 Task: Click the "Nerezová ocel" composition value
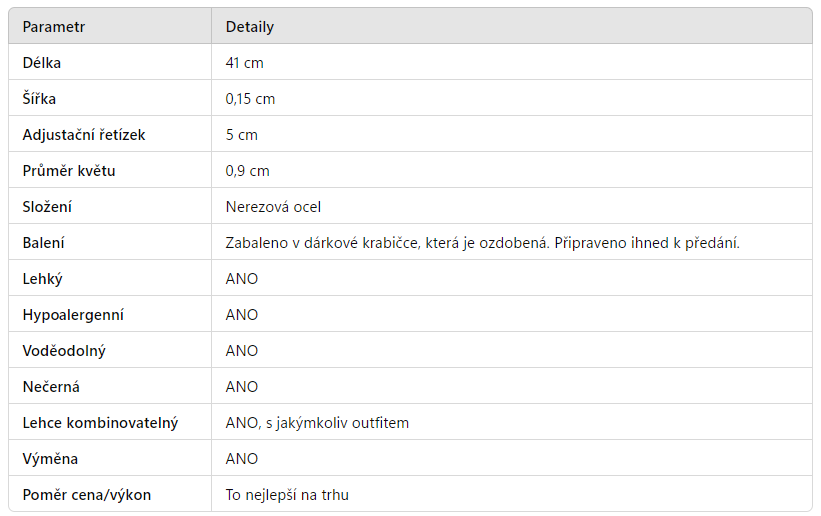click(x=273, y=207)
